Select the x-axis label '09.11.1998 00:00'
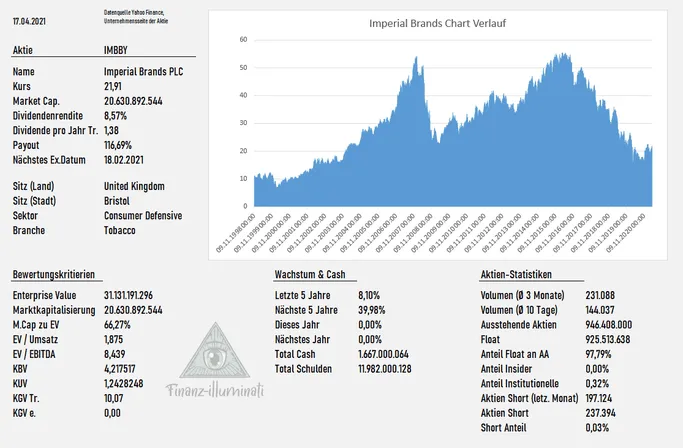Screen dimensions: 683x448 [x=235, y=233]
